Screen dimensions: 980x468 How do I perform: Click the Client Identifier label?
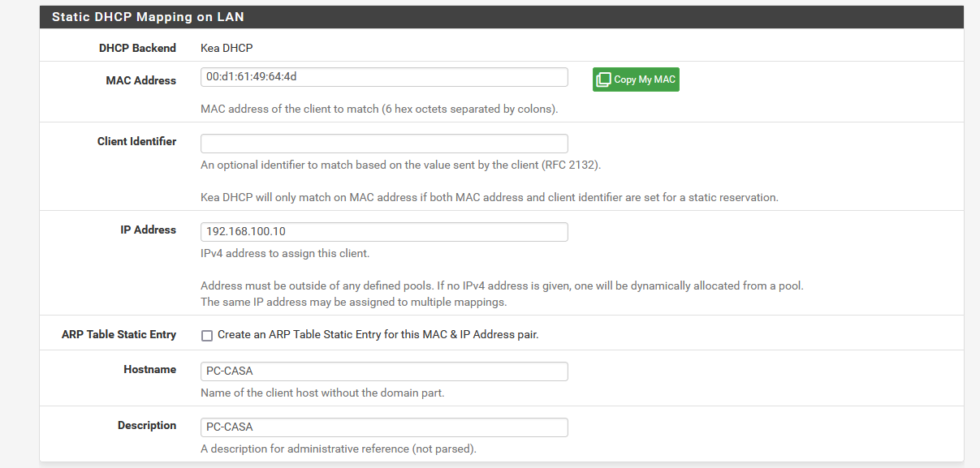click(x=135, y=141)
